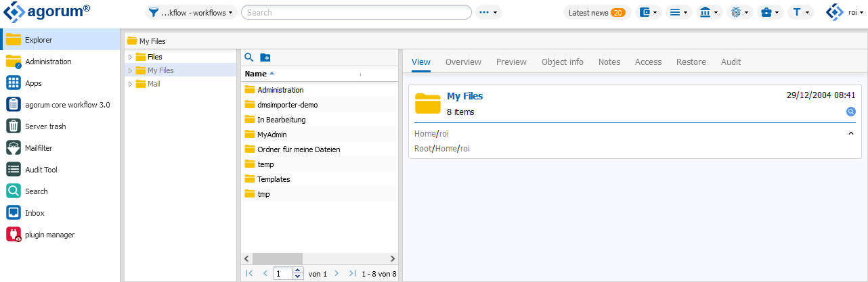Open Inbox in the sidebar
868x282 pixels.
[60, 213]
